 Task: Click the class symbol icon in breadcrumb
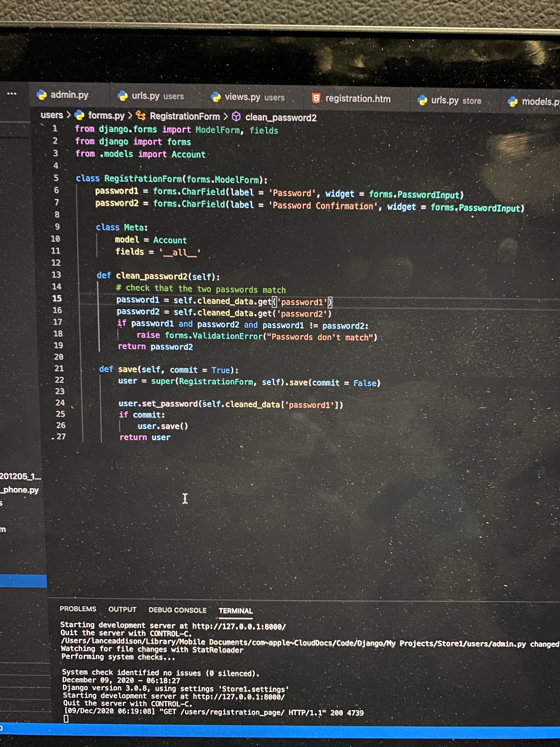point(141,116)
